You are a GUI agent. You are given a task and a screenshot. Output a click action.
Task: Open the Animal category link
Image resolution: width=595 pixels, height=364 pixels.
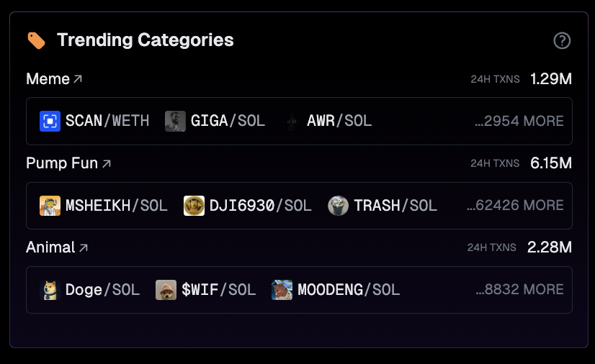coord(57,247)
